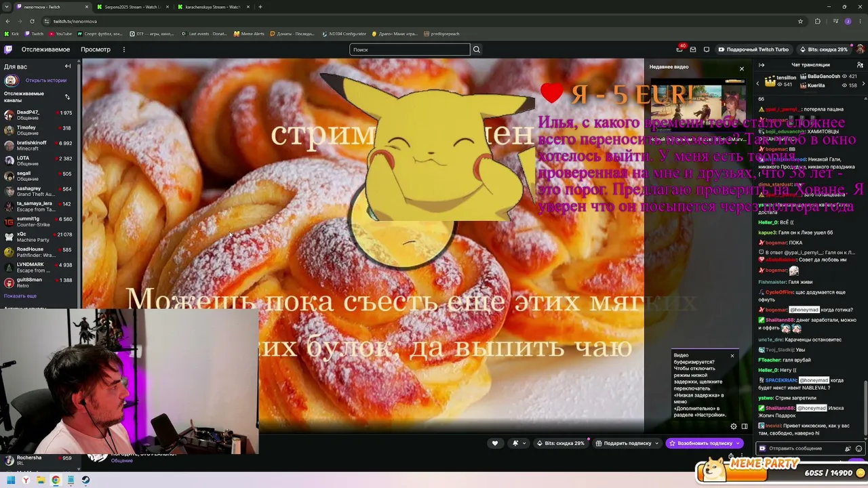Open the YouTube bookmark

(x=60, y=34)
